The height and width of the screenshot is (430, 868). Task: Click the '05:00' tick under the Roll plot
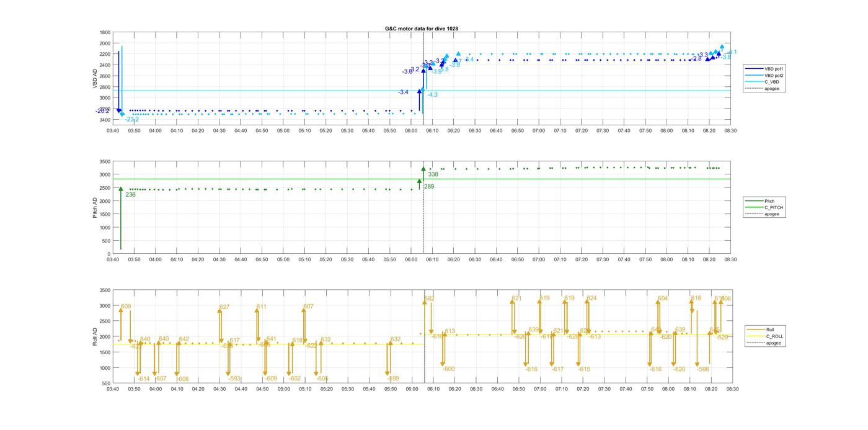click(x=283, y=390)
